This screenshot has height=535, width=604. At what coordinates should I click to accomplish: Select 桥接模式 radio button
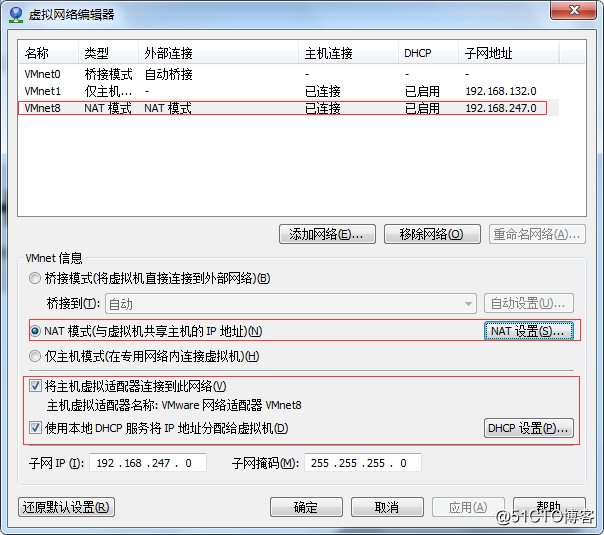[x=35, y=278]
